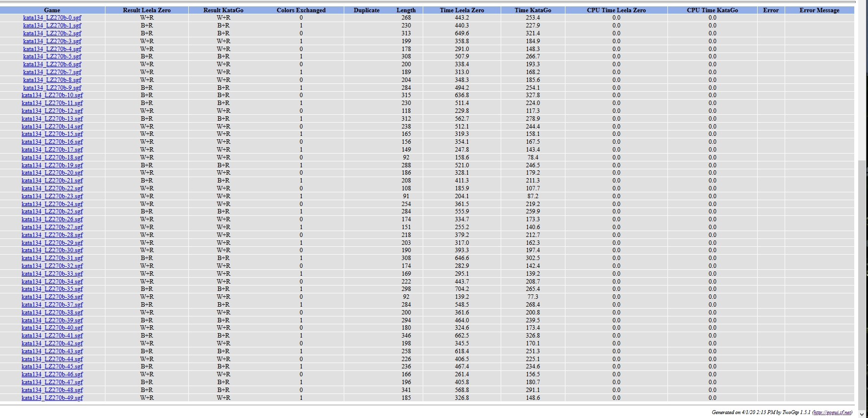
Task: Open game file kata134_LZ270b-41.sgf
Action: (x=52, y=336)
